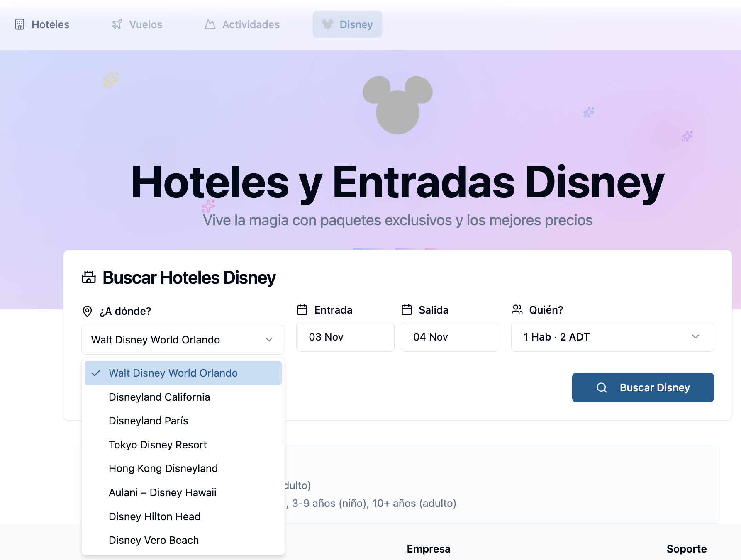
Task: Click the chevron on destination selector
Action: tap(269, 340)
